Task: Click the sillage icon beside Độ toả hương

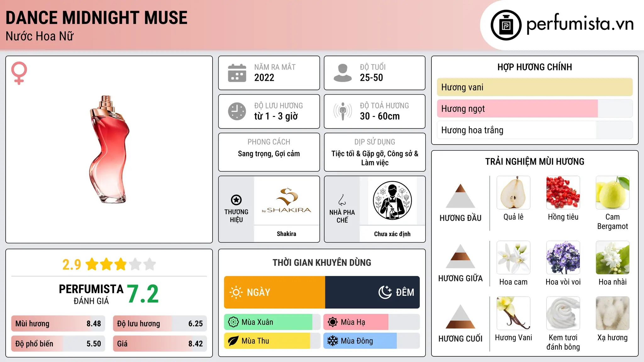Action: (342, 111)
